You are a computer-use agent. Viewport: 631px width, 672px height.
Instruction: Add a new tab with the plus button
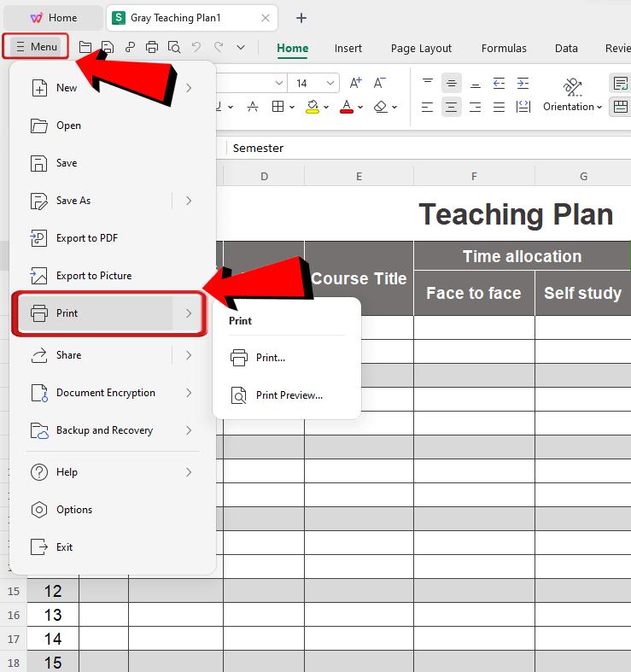[301, 18]
